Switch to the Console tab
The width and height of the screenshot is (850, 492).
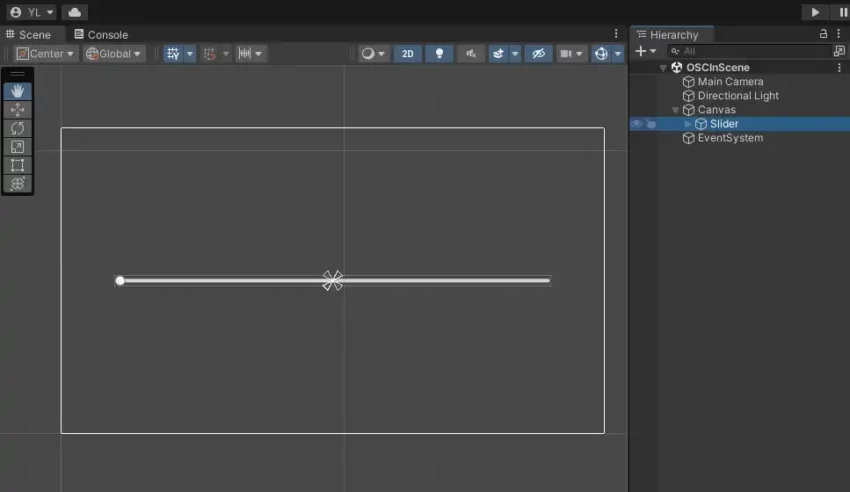[x=101, y=34]
